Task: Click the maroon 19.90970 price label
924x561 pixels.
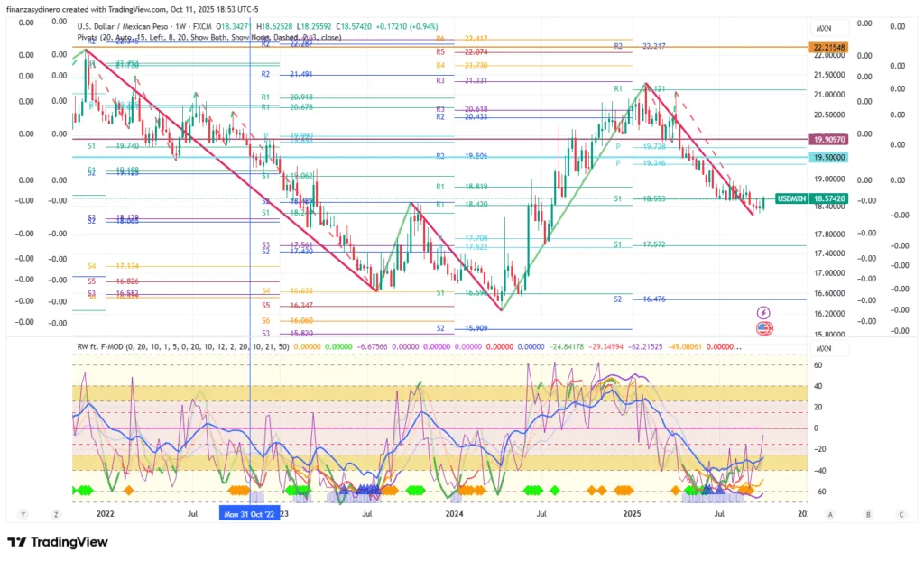Action: (828, 140)
